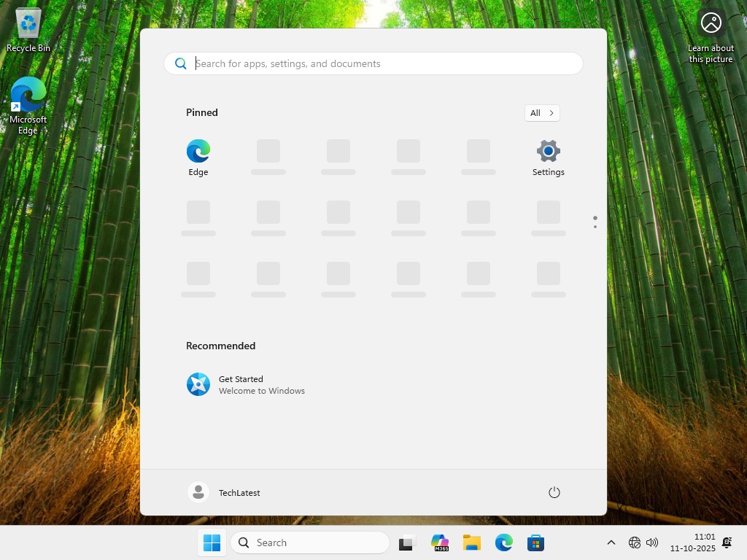
Task: Launch Microsoft Edge from the taskbar
Action: (503, 542)
